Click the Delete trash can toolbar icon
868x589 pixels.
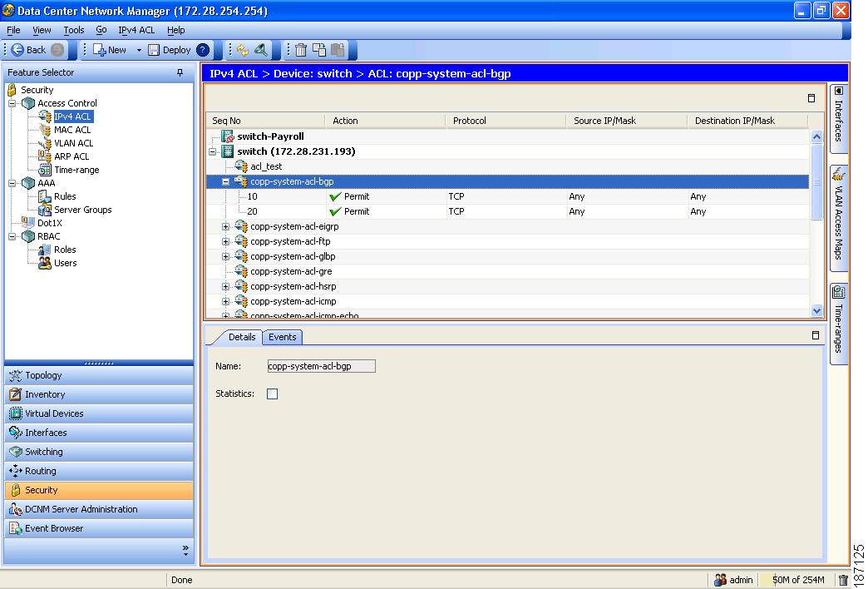(x=301, y=50)
